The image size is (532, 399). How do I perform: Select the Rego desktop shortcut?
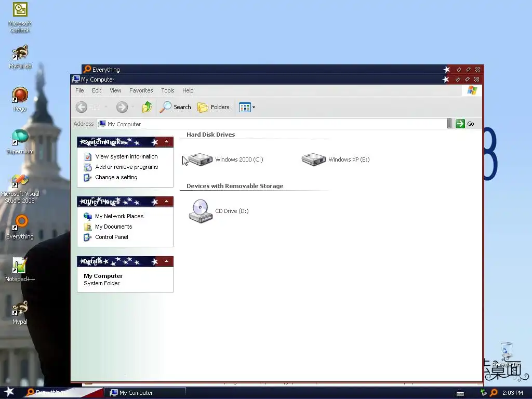(x=20, y=99)
